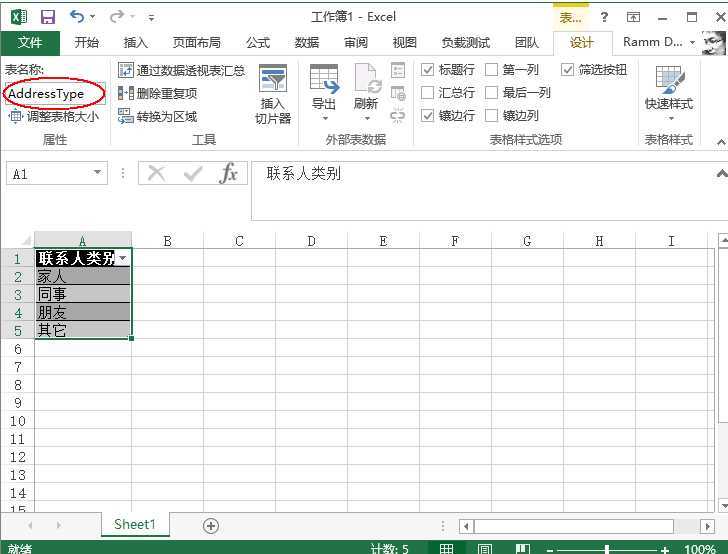This screenshot has width=728, height=554.
Task: Switch to the 开始 (Home) tab
Action: [x=87, y=43]
